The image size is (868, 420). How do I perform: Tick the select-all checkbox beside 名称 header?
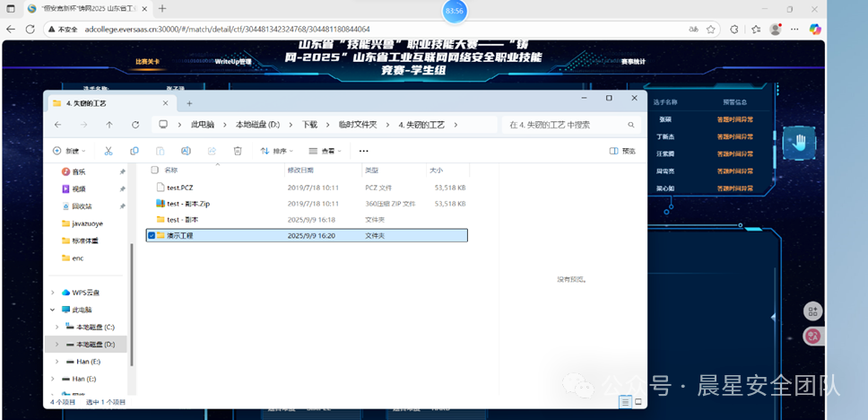154,170
